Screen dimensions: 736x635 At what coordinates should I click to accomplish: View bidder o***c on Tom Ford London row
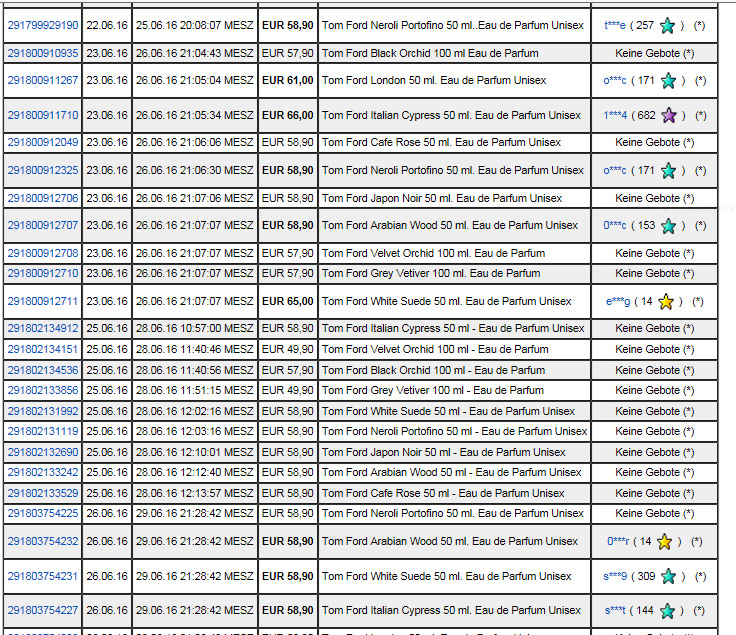pos(615,80)
